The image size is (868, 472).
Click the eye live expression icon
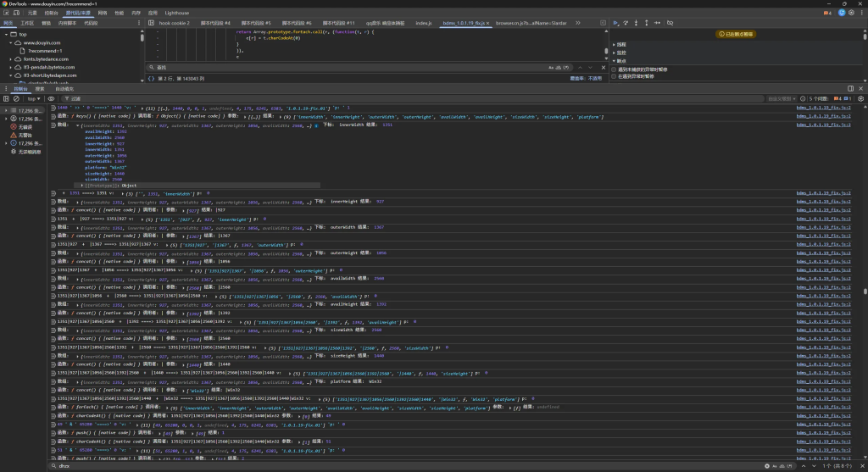(52, 98)
